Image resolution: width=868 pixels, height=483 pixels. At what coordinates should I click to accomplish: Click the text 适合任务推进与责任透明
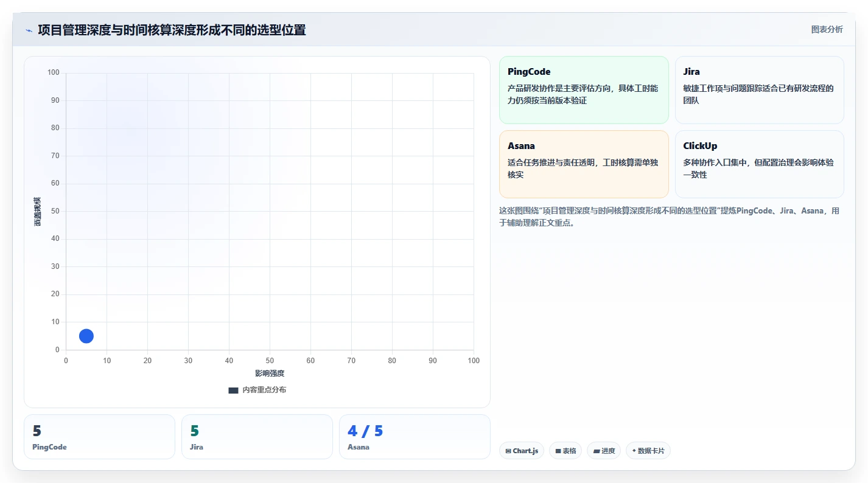pos(551,162)
